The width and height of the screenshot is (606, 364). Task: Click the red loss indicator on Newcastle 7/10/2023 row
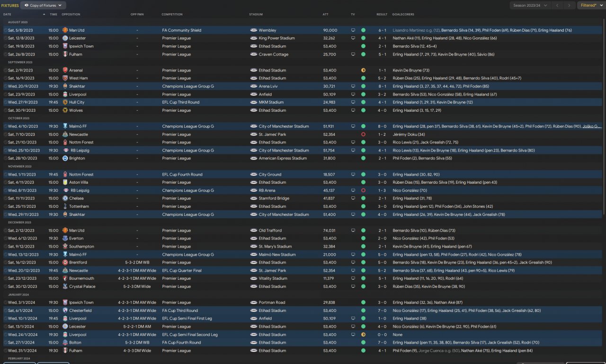[363, 134]
